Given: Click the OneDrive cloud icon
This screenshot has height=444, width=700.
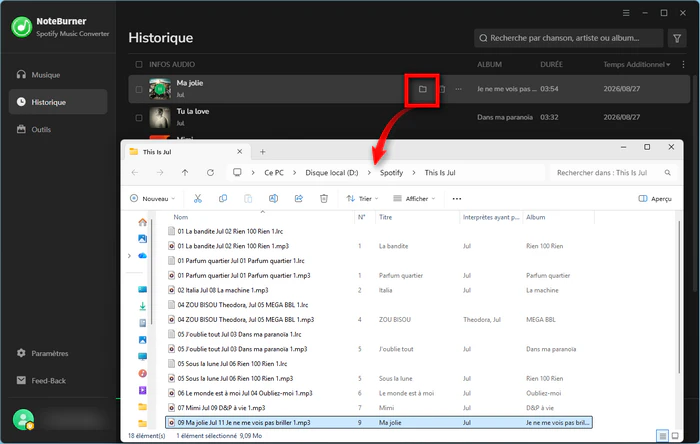Looking at the screenshot, I should [142, 256].
